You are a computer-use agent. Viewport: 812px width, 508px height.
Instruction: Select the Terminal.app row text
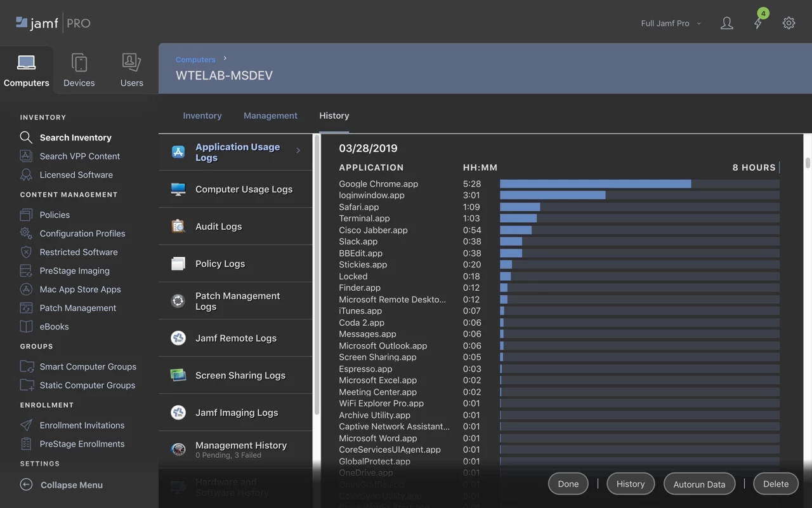pos(364,218)
